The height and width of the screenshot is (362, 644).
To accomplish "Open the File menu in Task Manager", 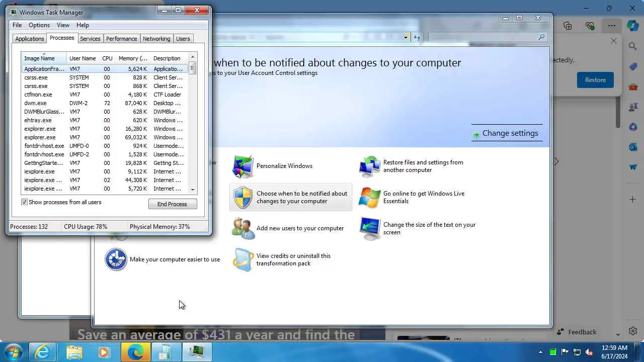I will point(17,25).
